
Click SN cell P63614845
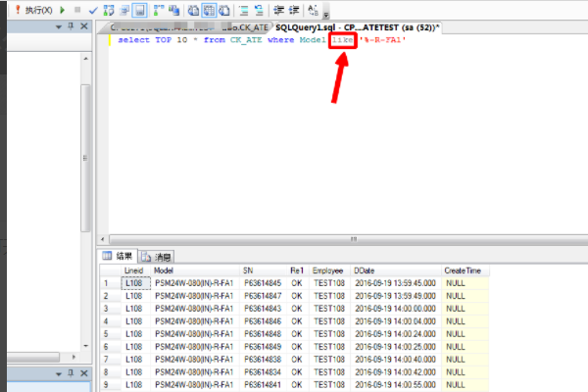click(x=264, y=283)
